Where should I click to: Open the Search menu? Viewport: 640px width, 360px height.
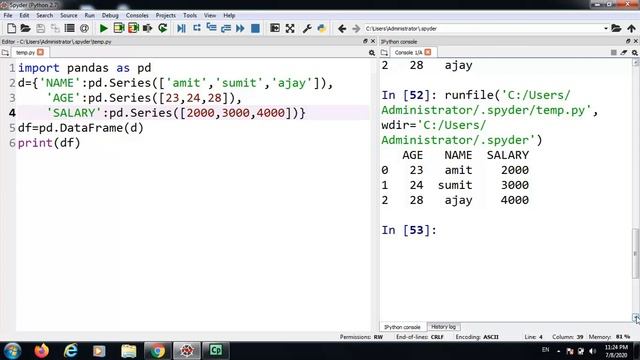(x=44, y=16)
